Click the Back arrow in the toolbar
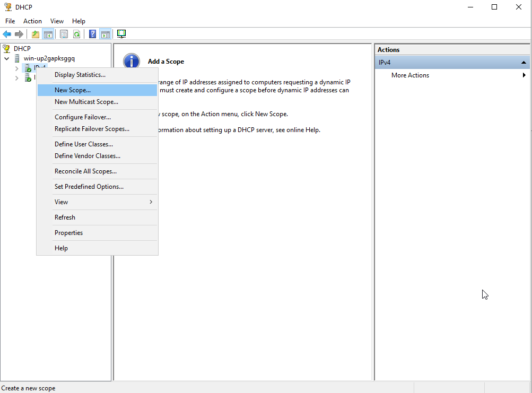 tap(7, 34)
